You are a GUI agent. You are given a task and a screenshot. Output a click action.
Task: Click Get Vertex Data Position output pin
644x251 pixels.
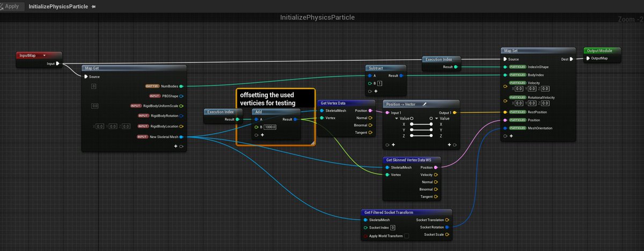(370, 110)
